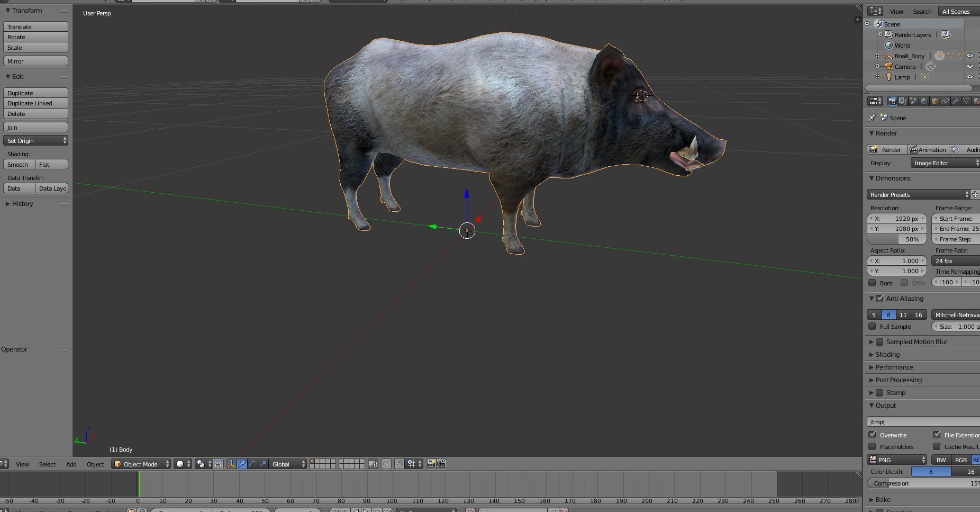Viewport: 980px width, 512px height.
Task: Click the OpenGL render animation clapper icon
Action: pos(442,464)
